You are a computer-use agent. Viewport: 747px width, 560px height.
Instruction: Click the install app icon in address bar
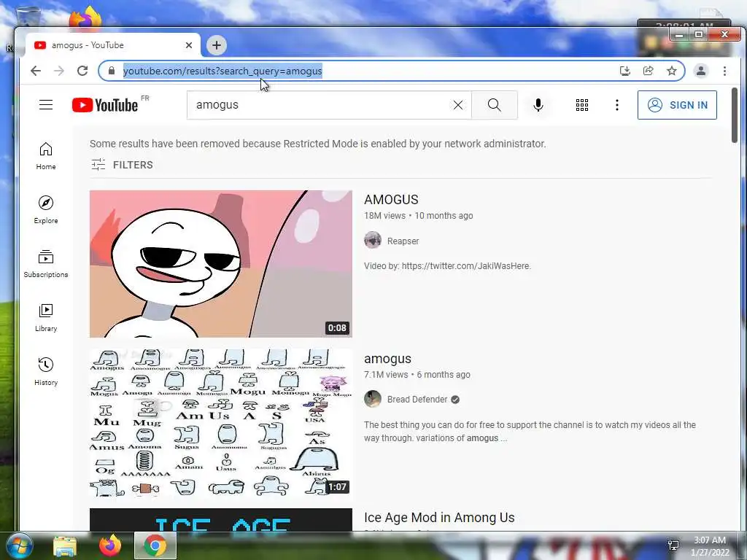(625, 71)
